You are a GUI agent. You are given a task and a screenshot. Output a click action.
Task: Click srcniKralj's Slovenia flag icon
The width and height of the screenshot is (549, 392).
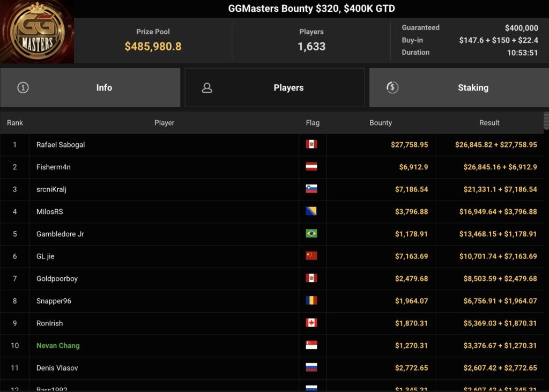311,189
